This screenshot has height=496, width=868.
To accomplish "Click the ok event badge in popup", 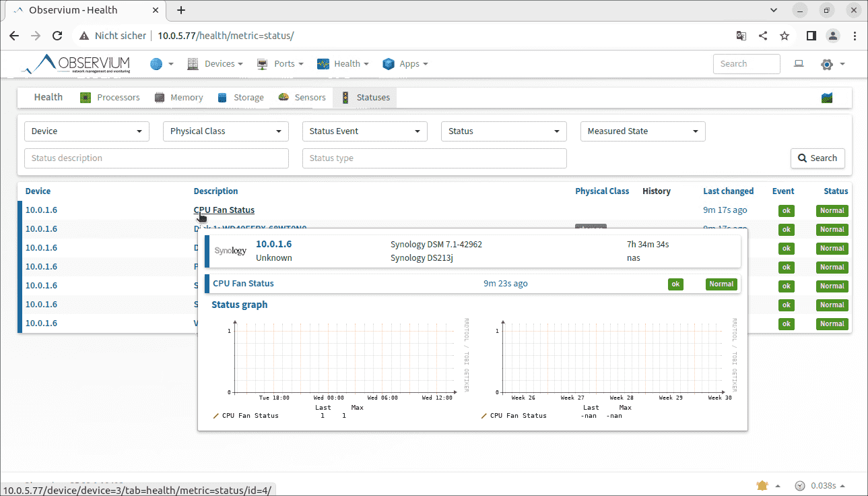I will 675,284.
